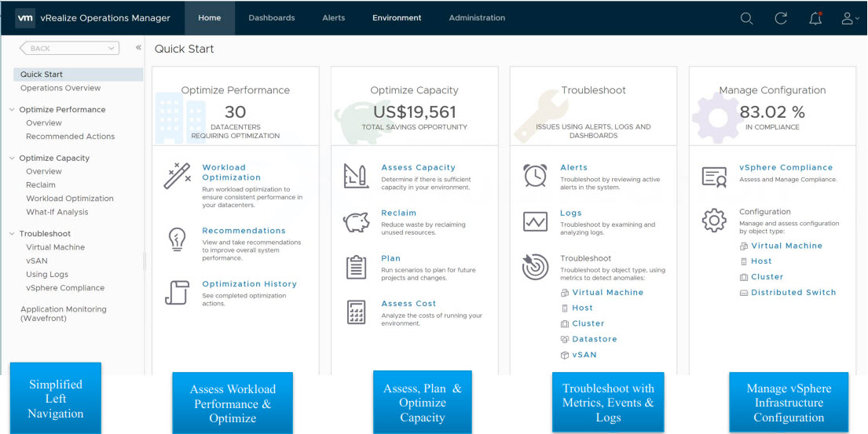Image resolution: width=868 pixels, height=434 pixels.
Task: Open Virtual Machine link under Troubleshoot card
Action: (608, 293)
